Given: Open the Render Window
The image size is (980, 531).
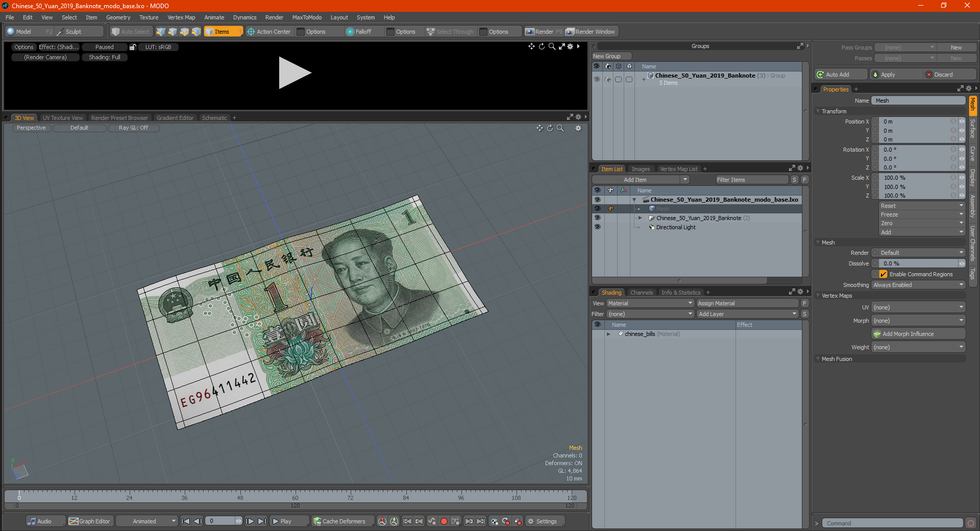Looking at the screenshot, I should (591, 32).
